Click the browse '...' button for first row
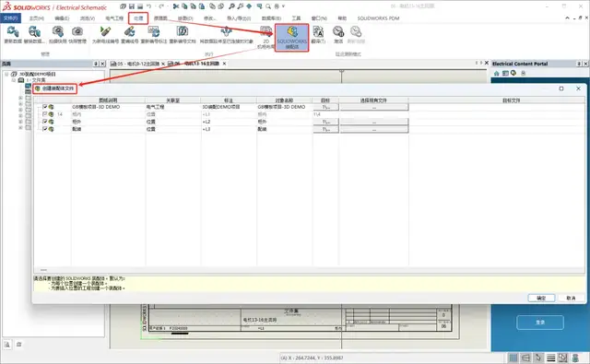The height and width of the screenshot is (364, 590). 374,107
